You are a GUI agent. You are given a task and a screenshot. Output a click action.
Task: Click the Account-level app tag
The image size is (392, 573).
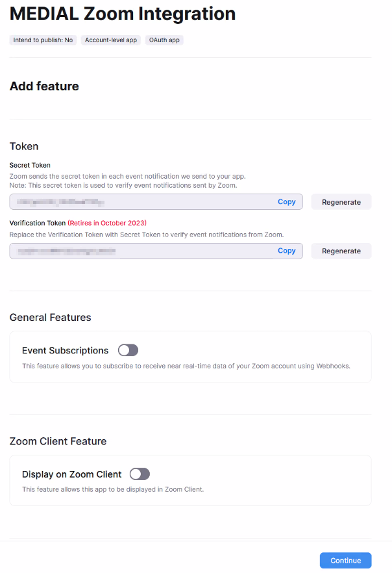[111, 40]
